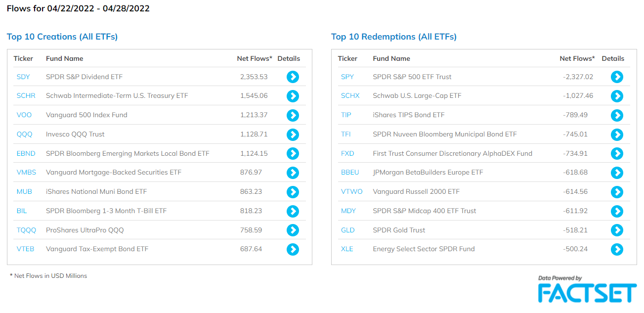Follow the EBND ticker link
The image size is (644, 313).
point(26,153)
